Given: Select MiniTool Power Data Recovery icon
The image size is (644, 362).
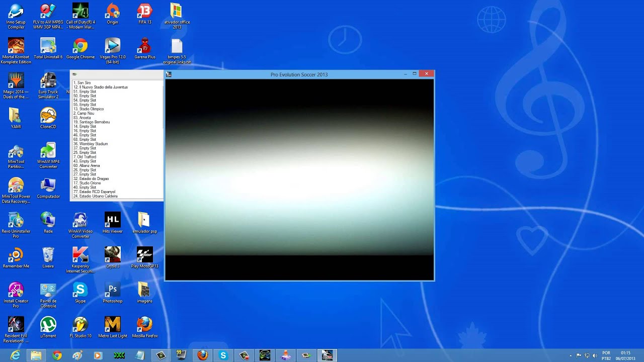Looking at the screenshot, I should click(x=16, y=190).
